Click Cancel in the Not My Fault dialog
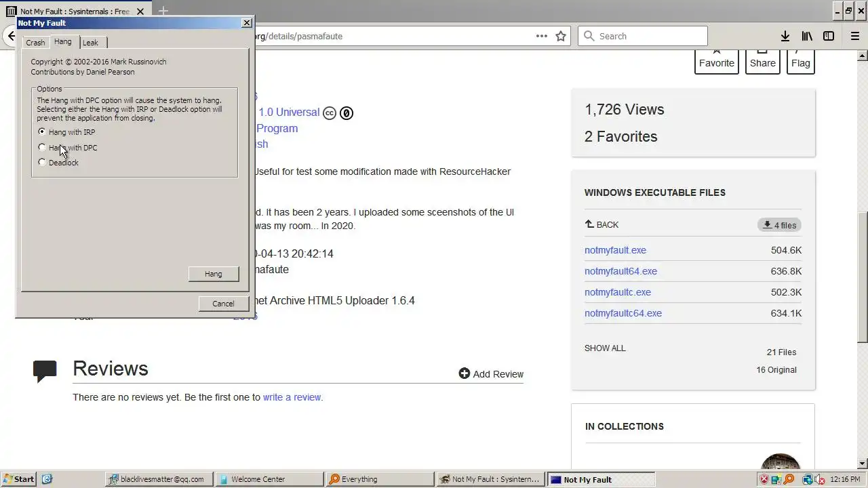The height and width of the screenshot is (488, 868). click(x=223, y=304)
